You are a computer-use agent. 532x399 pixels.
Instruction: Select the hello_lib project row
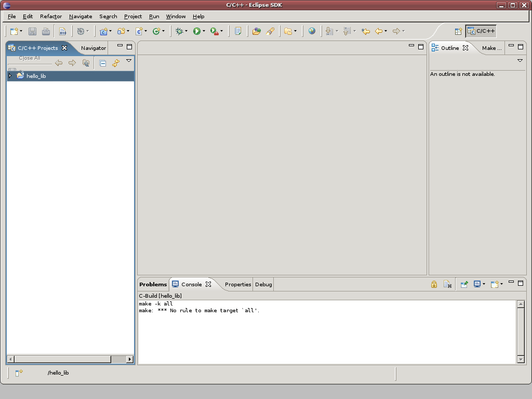[70, 76]
